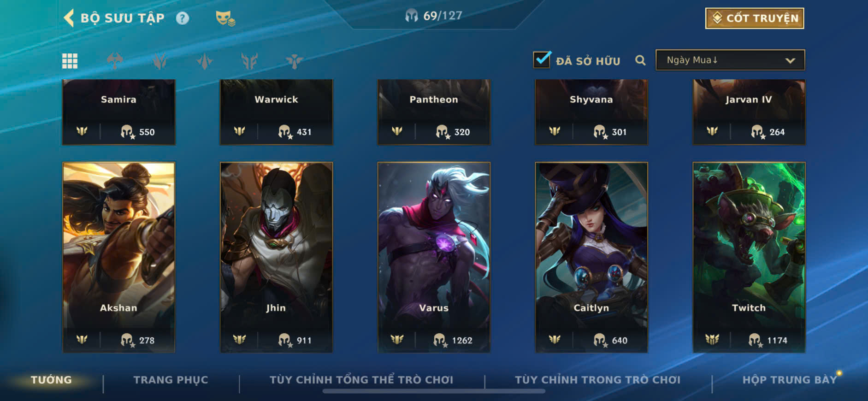Select the Jhin champion card
Viewport: 868px width, 401px height.
[x=276, y=257]
